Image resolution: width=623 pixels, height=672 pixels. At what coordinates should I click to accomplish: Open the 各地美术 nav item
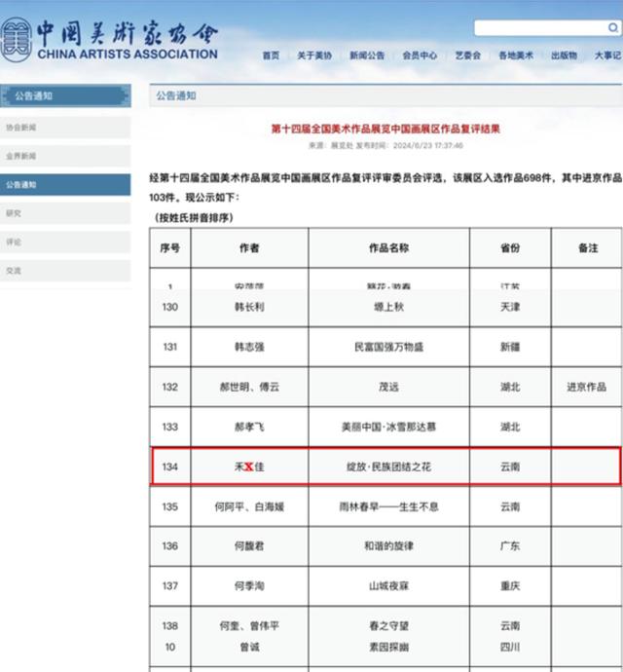(x=515, y=56)
